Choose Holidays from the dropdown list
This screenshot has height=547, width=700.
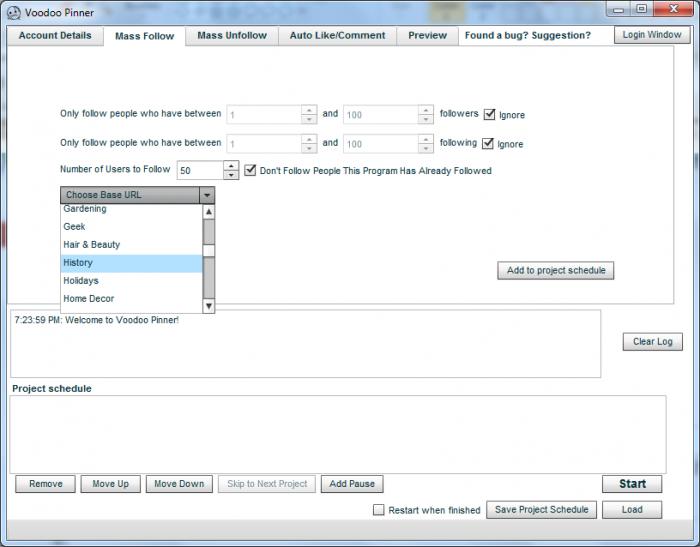pos(131,281)
